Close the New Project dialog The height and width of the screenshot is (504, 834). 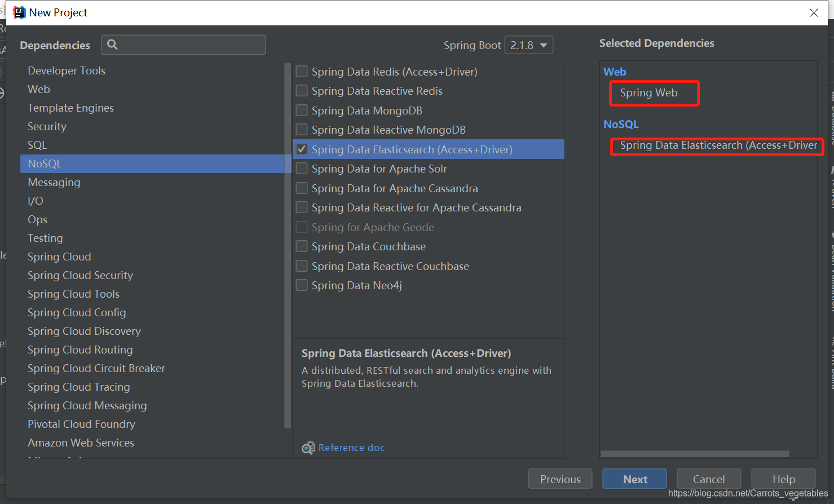pyautogui.click(x=814, y=12)
